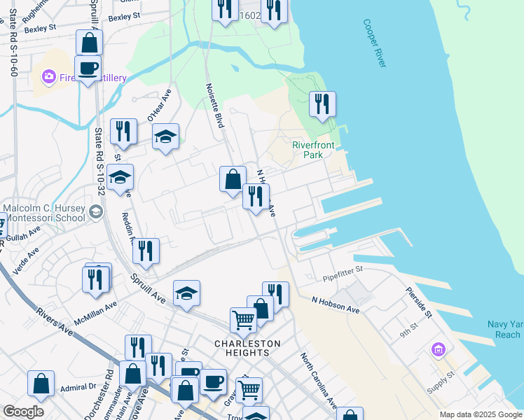Screen dimensions: 524x420
Task: Select the Navy Yard Reach label
Action: click(505, 329)
